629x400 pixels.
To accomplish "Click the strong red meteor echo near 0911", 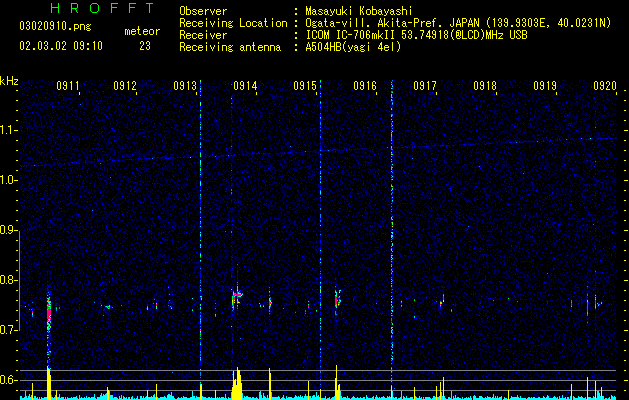I will coord(49,311).
